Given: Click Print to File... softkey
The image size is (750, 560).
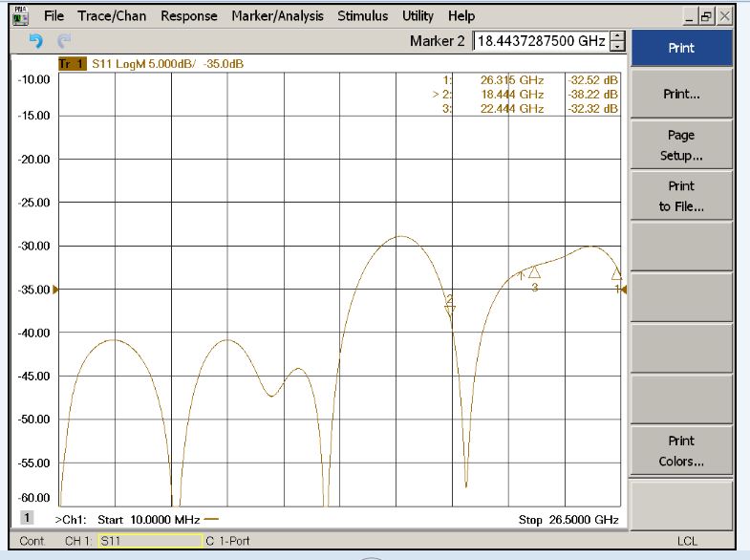Looking at the screenshot, I should [681, 196].
